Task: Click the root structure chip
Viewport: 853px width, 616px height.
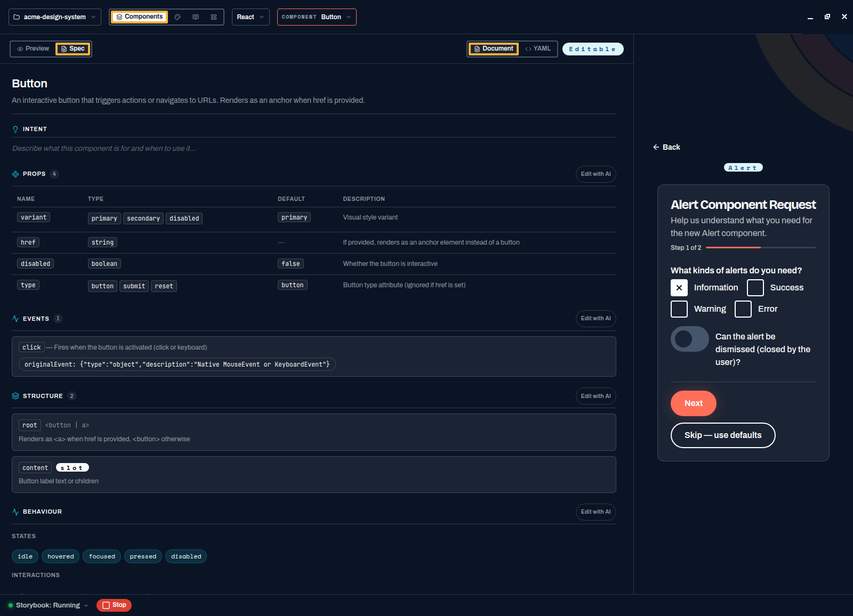Action: click(30, 425)
